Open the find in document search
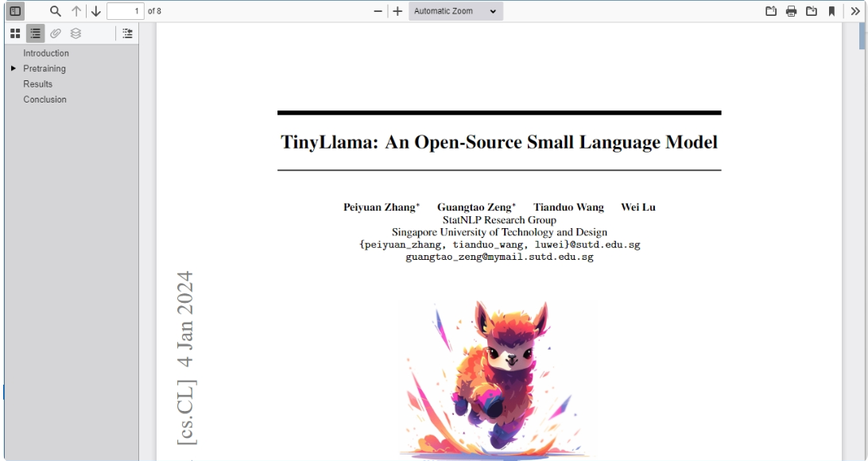The height and width of the screenshot is (461, 868). 56,11
